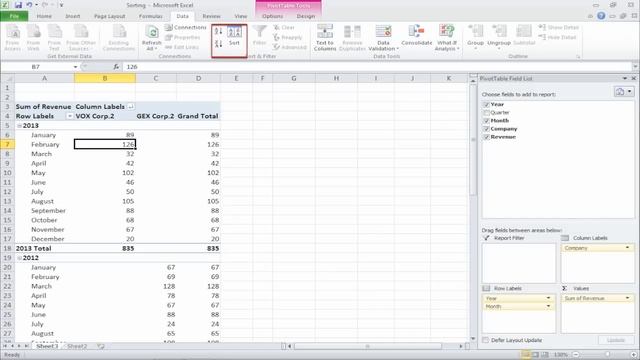This screenshot has height=360, width=640.
Task: Collapse the 2013 year group
Action: pos(19,126)
